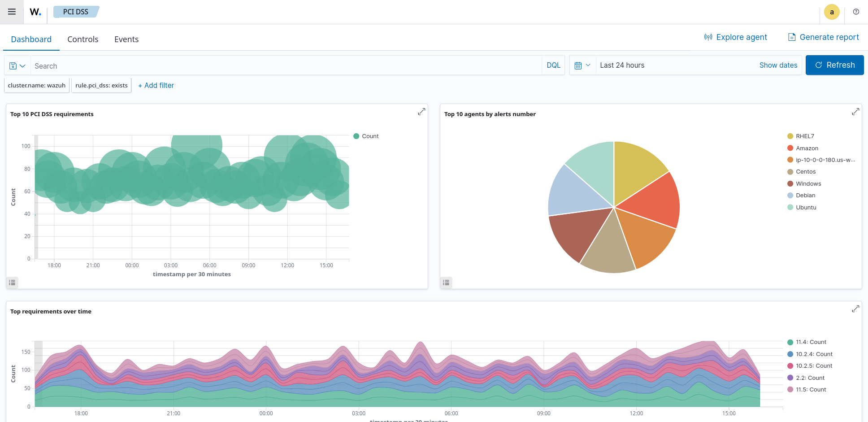Click the Refresh button

pos(834,65)
